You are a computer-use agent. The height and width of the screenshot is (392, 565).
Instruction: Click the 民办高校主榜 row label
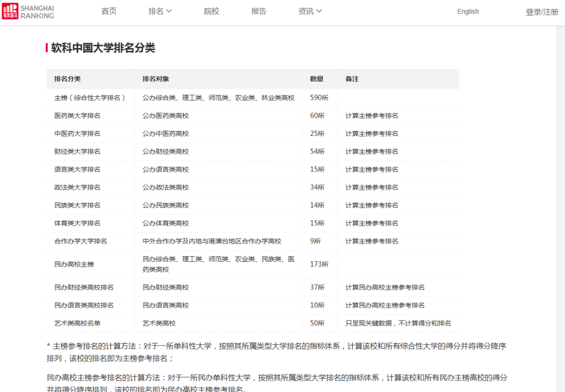click(x=74, y=264)
